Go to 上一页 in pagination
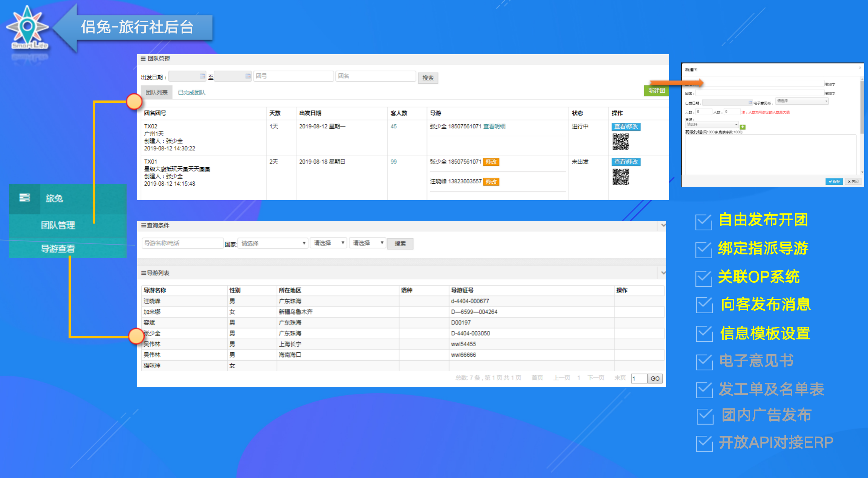This screenshot has height=478, width=868. tap(562, 378)
